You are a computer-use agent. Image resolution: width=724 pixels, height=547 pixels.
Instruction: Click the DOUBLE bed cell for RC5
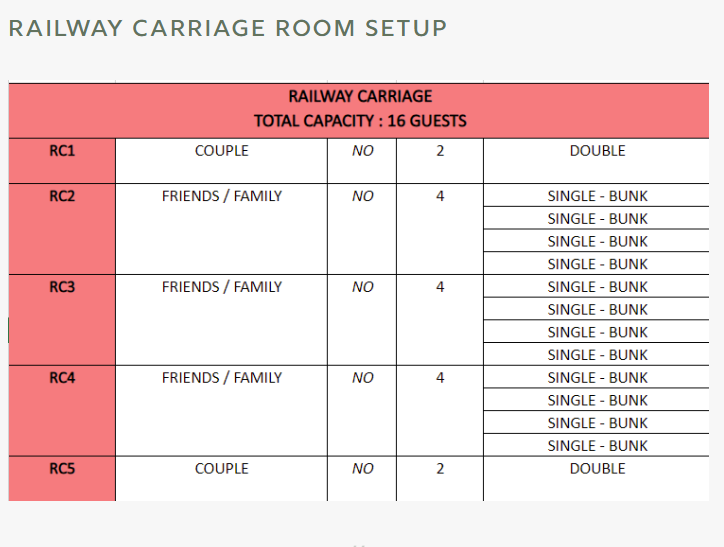pos(597,479)
